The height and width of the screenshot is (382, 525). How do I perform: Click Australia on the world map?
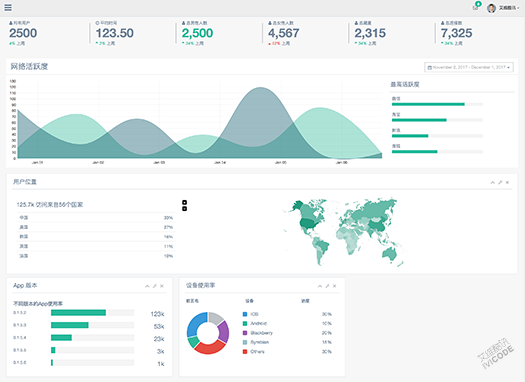389,253
